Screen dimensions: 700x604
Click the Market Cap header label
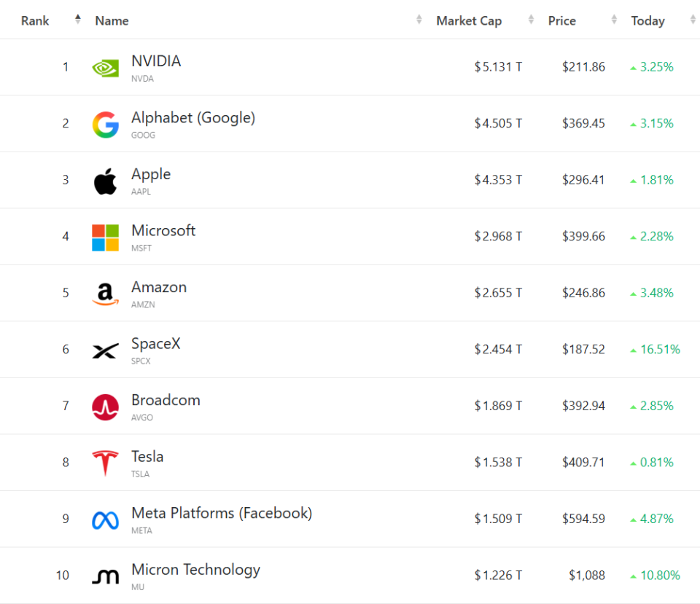tap(469, 20)
